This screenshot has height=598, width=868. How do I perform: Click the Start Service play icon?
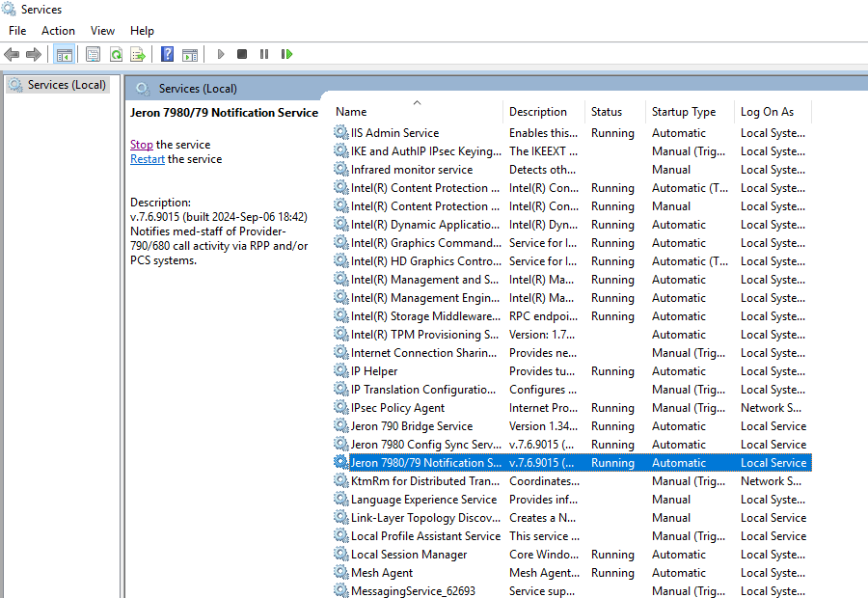coord(221,54)
